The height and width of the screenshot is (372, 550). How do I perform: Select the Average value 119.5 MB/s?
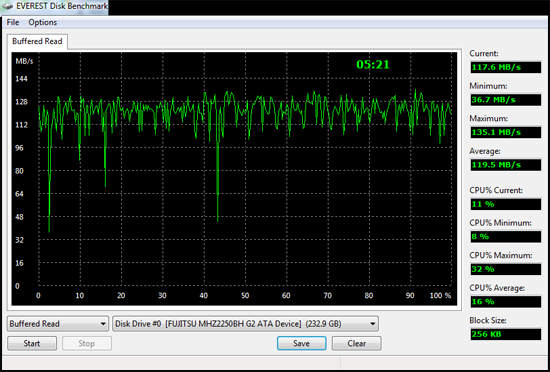[505, 165]
